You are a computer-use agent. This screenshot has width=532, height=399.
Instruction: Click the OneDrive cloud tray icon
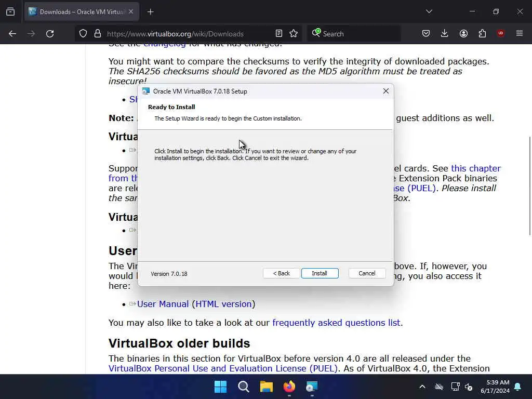tap(439, 387)
